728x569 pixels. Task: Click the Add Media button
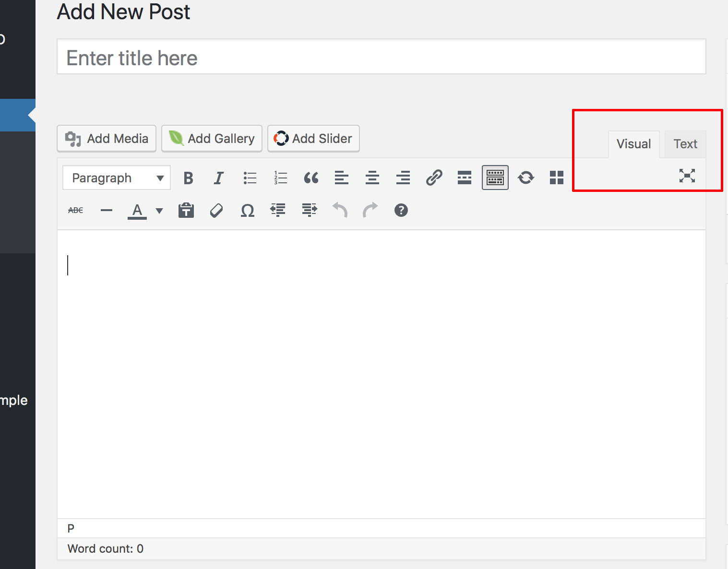coord(107,139)
